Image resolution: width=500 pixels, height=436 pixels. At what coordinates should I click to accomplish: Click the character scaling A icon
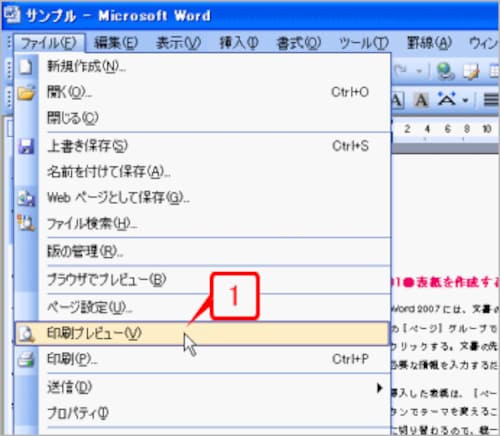pyautogui.click(x=447, y=99)
